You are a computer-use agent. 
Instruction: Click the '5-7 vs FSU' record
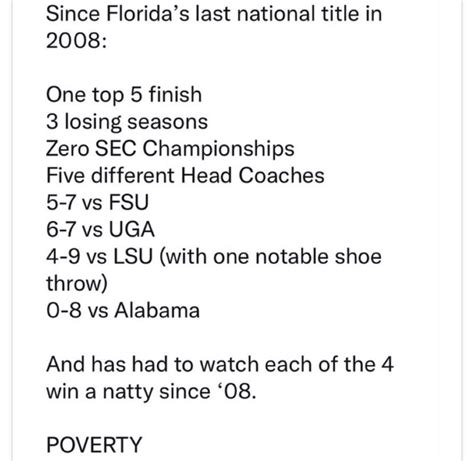pos(97,202)
